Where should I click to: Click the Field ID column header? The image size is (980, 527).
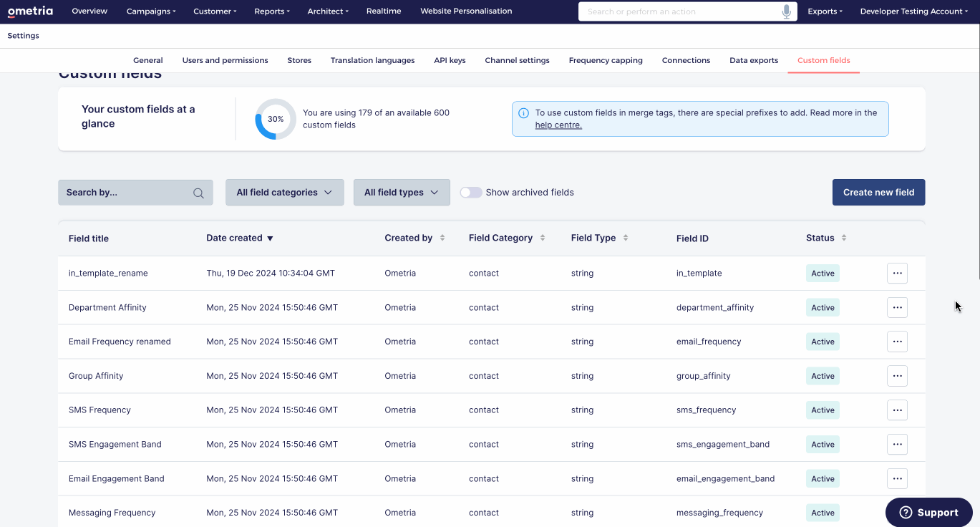(x=692, y=238)
